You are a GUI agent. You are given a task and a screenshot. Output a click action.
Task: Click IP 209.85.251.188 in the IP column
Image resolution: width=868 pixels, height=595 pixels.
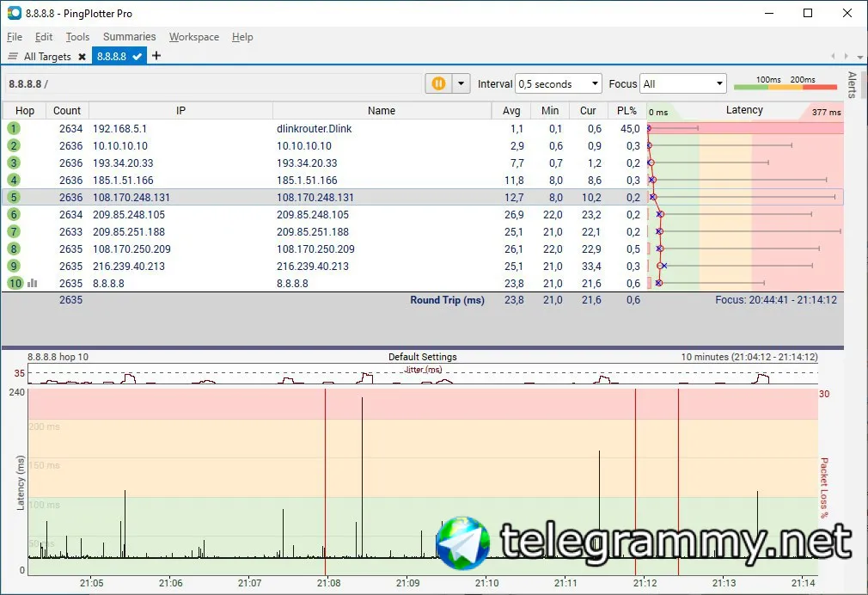click(x=128, y=231)
